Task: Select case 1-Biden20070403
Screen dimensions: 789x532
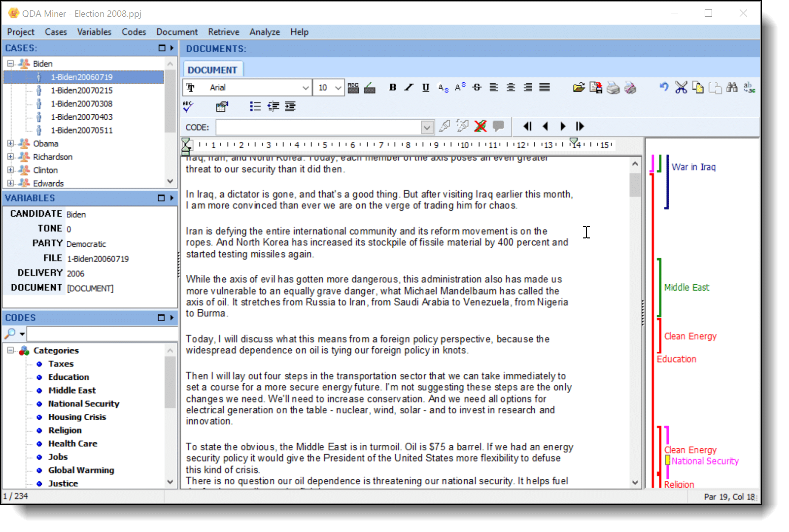Action: (82, 117)
